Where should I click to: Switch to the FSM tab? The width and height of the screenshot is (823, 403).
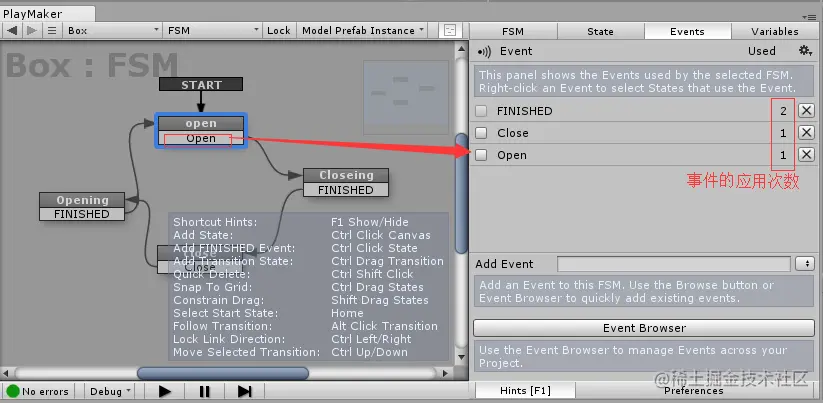click(x=513, y=31)
